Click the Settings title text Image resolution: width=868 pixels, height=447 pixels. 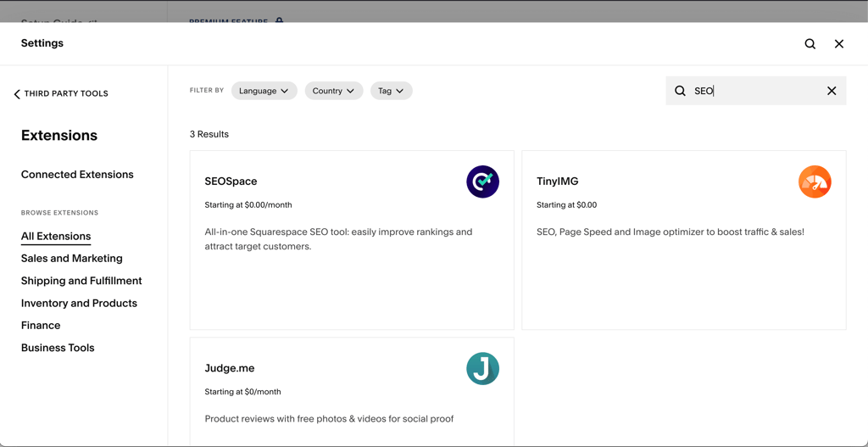[x=42, y=43]
